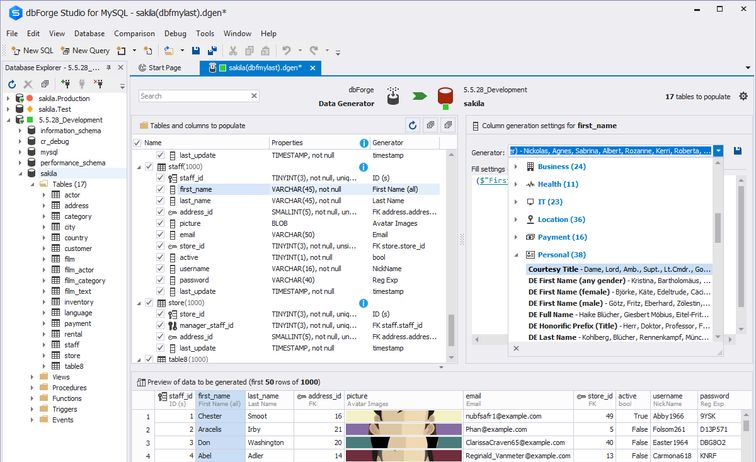Refresh the tables and columns list

click(x=413, y=125)
